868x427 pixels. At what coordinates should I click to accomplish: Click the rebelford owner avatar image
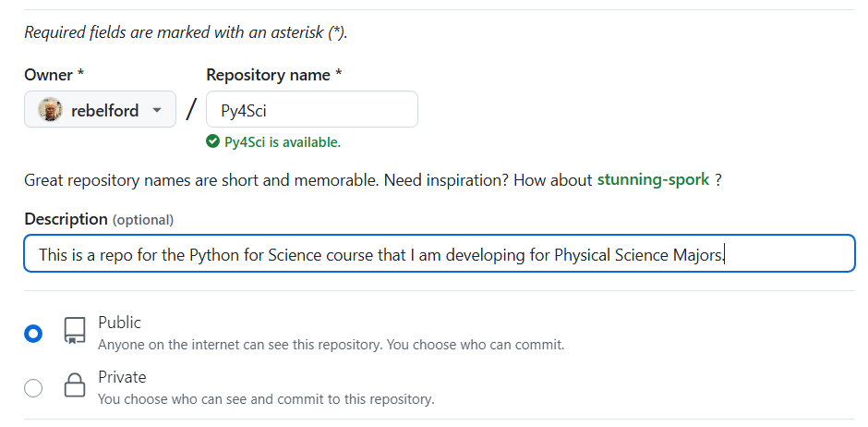tap(50, 110)
